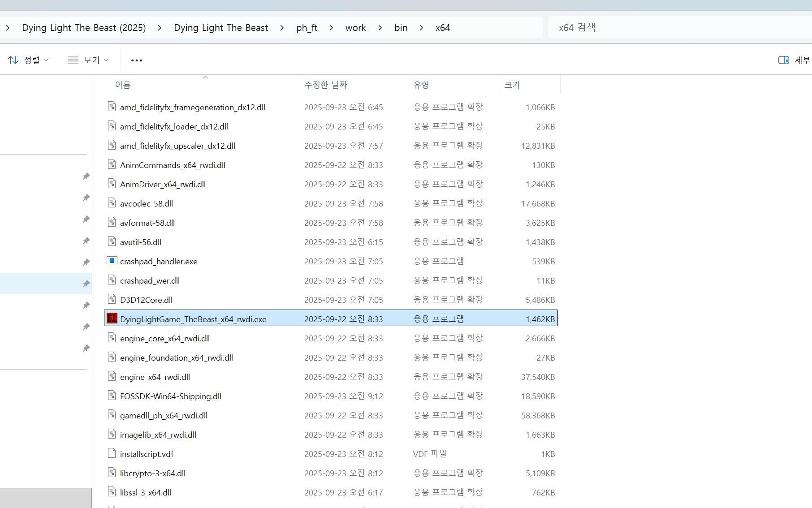Viewport: 812px width, 508px height.
Task: Sort by 크기 column header
Action: (530, 85)
